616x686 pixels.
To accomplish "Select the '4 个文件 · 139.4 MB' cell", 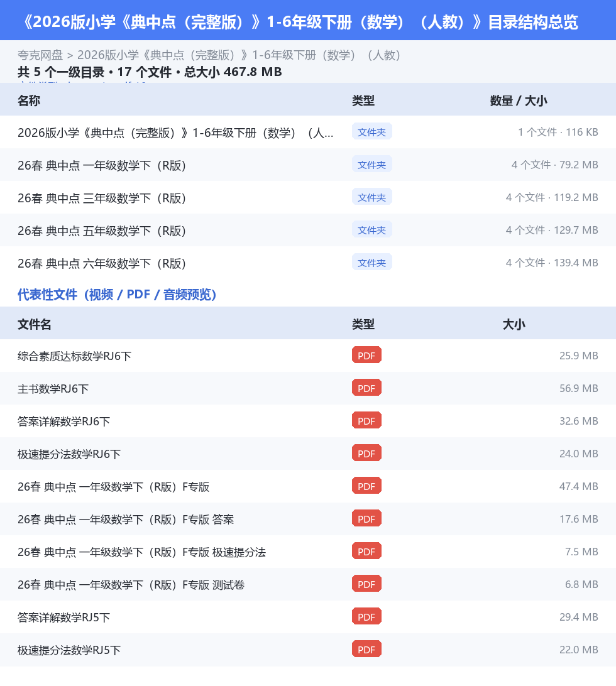I will [552, 263].
